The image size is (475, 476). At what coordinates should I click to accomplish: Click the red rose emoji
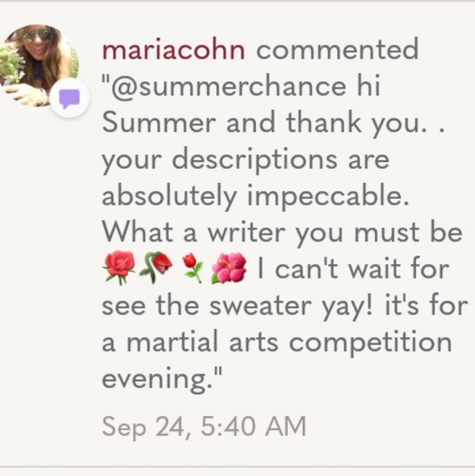tap(119, 268)
